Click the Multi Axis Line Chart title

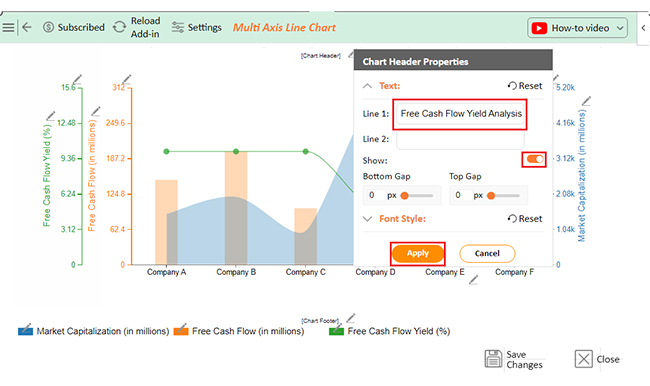(284, 28)
